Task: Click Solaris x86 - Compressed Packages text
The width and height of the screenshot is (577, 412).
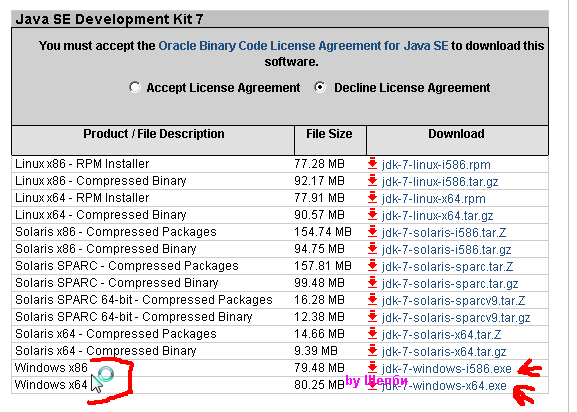Action: (116, 232)
